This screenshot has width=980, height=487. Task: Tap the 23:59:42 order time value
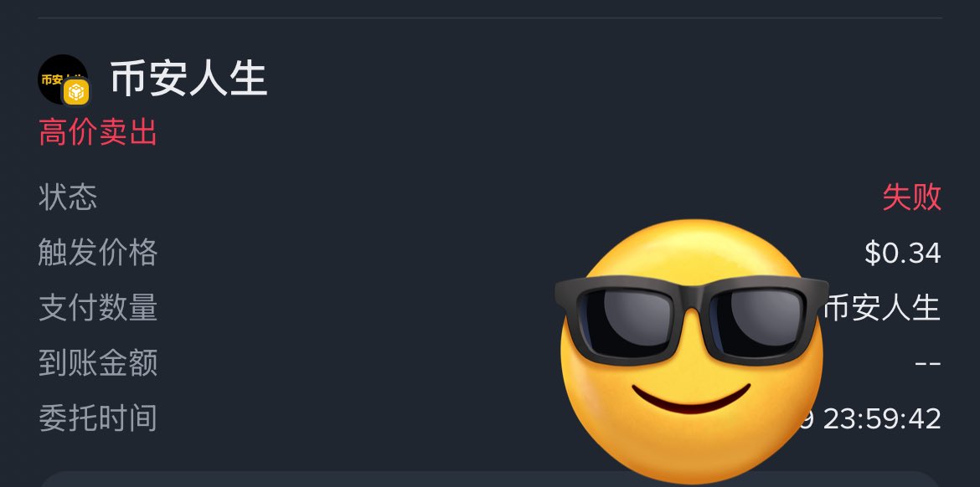882,419
